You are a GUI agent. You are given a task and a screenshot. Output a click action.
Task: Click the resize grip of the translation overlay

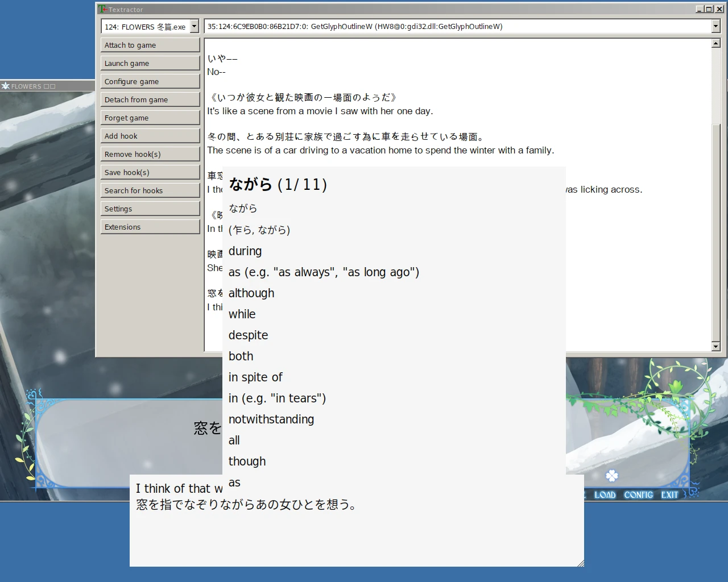580,563
